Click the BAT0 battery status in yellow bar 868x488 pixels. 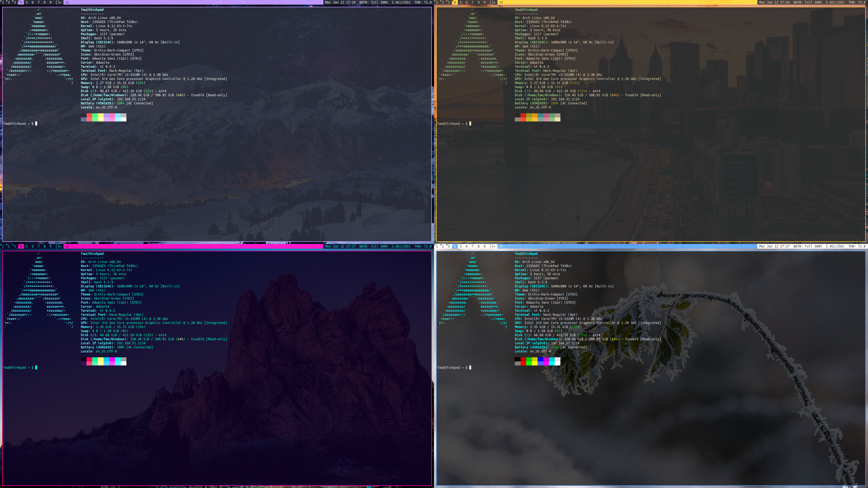coord(807,2)
